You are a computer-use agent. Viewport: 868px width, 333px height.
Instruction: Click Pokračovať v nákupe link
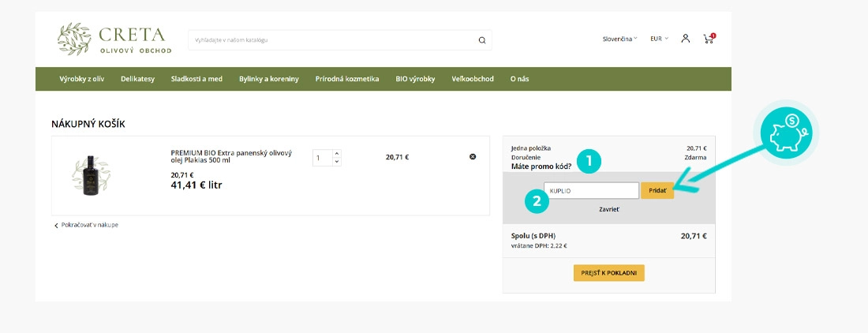point(86,225)
